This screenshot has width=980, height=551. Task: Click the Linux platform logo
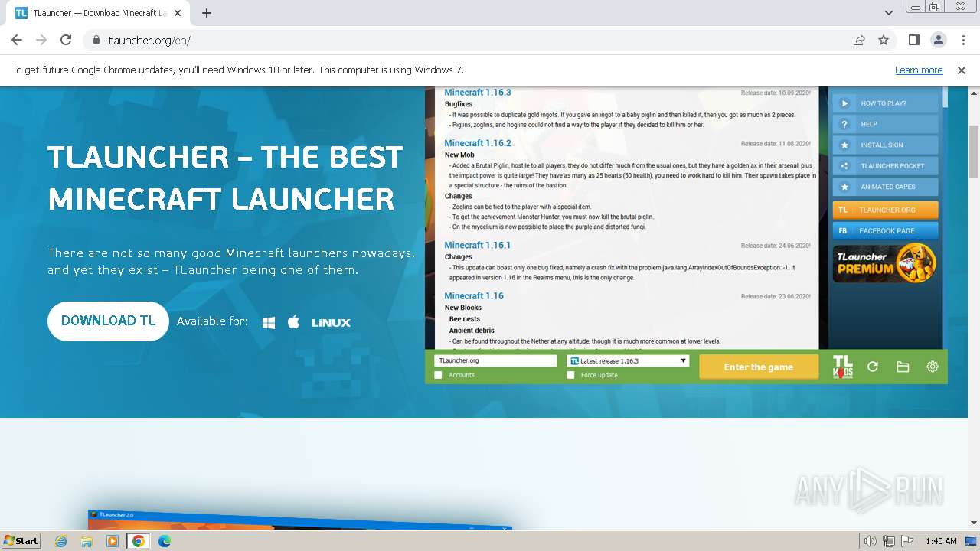(331, 322)
